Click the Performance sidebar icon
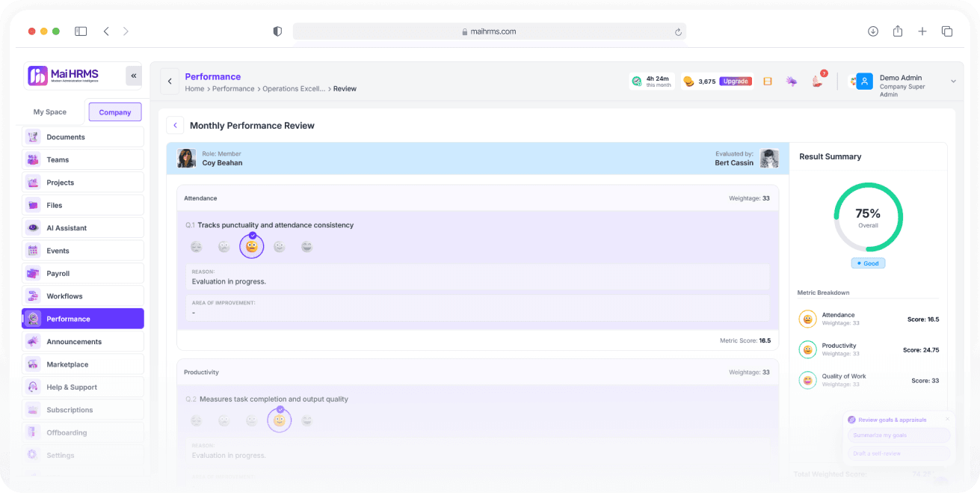Viewport: 980px width, 493px height. tap(33, 319)
